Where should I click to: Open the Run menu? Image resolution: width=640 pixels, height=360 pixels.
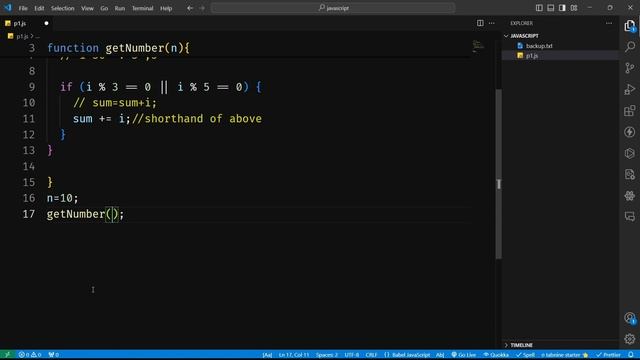click(120, 8)
